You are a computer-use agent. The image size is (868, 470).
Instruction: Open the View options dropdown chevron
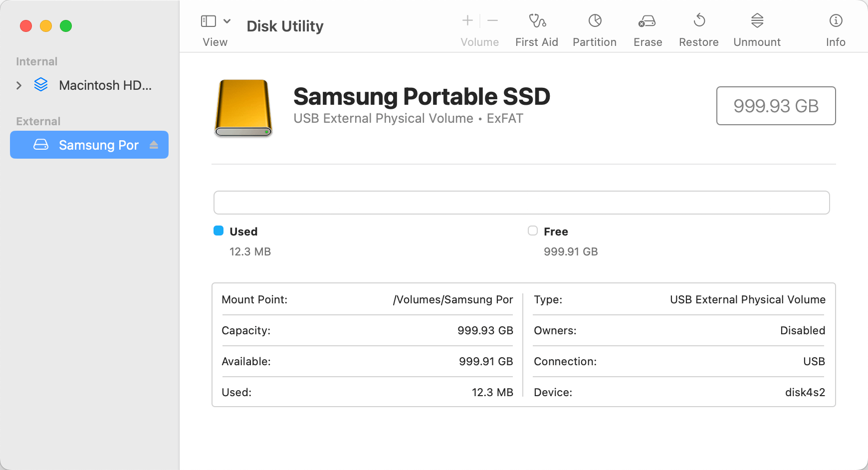click(x=228, y=21)
